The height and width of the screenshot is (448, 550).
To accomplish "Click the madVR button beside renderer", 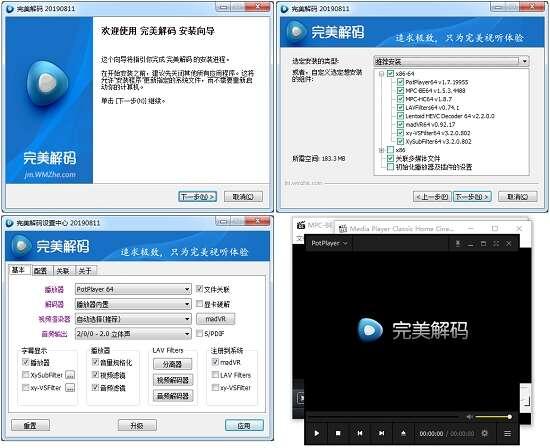I will pyautogui.click(x=215, y=319).
